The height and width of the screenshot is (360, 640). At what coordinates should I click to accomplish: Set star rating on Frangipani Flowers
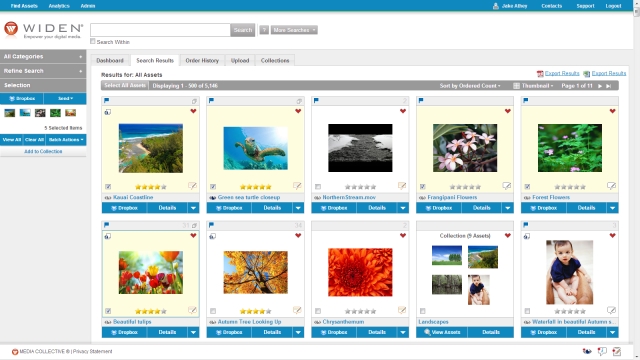coord(465,187)
